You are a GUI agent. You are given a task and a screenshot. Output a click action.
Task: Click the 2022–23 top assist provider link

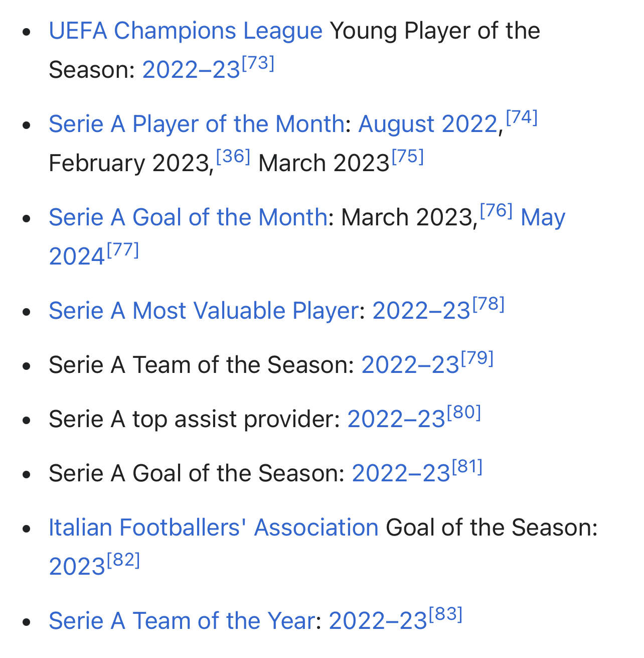pos(396,419)
